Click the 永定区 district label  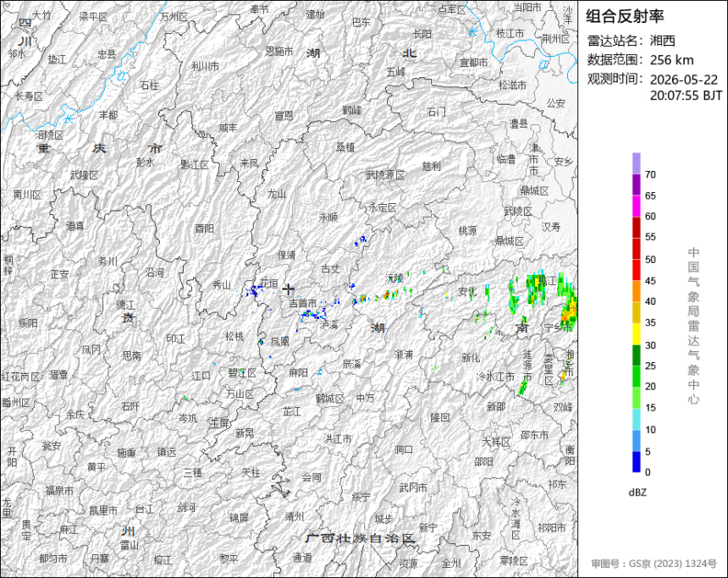pos(383,207)
